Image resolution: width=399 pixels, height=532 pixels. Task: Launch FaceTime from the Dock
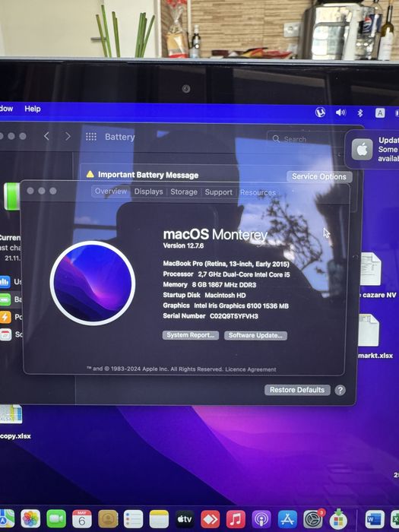[56, 519]
